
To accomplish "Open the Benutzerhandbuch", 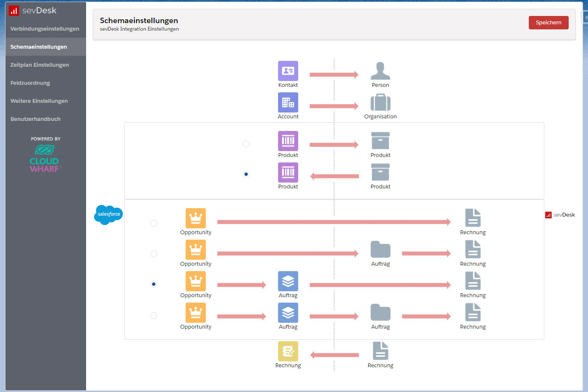I will click(x=36, y=119).
